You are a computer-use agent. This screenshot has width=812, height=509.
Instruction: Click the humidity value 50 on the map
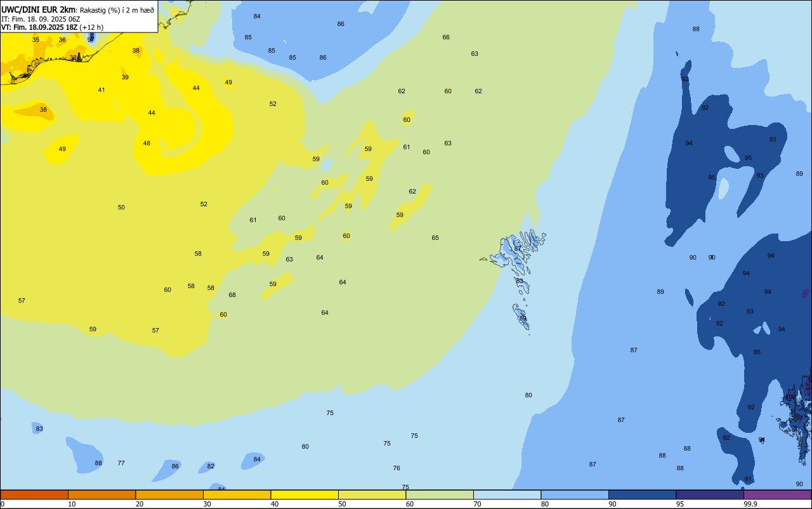(121, 208)
